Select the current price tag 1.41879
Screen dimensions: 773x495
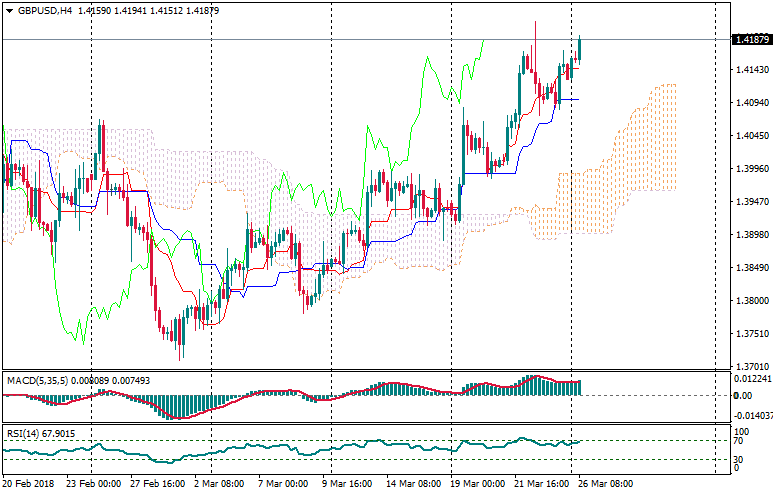click(x=751, y=40)
